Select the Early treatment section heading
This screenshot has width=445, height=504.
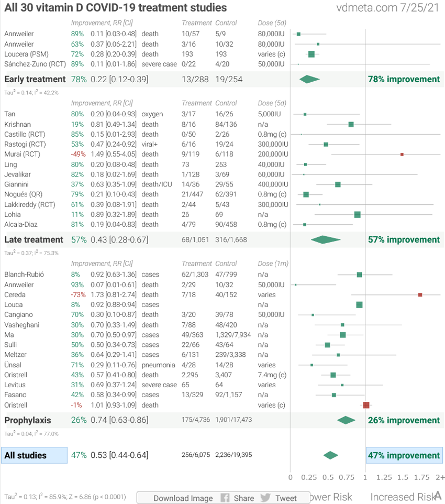point(35,79)
